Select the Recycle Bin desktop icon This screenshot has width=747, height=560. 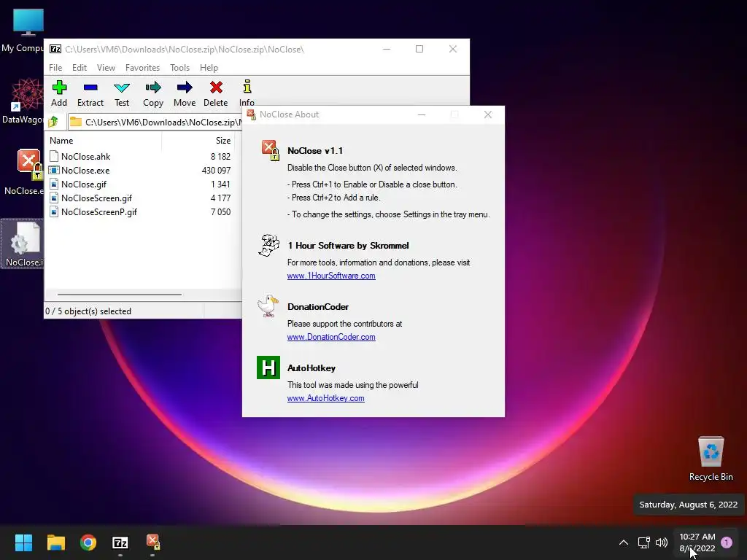pos(711,459)
